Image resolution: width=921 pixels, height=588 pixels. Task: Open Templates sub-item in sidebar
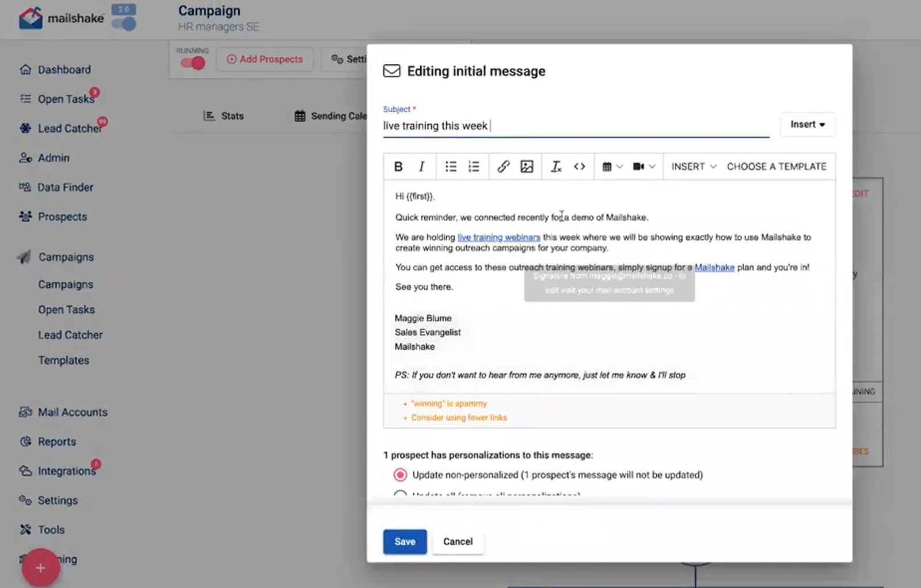click(63, 360)
